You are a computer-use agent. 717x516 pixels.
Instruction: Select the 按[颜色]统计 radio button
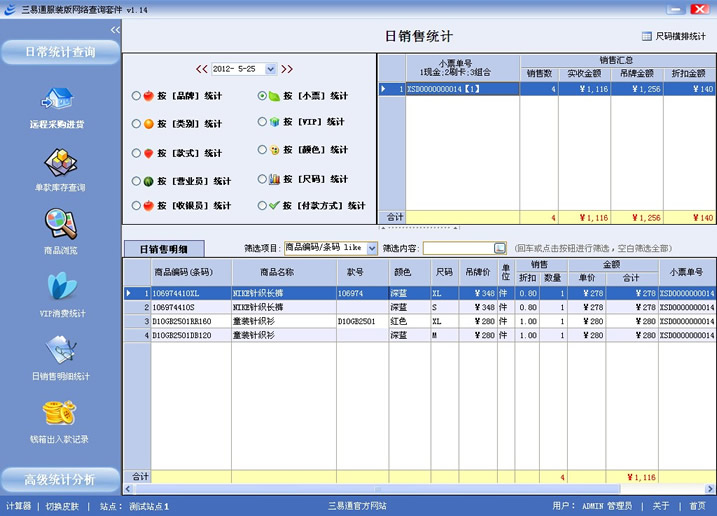pyautogui.click(x=262, y=150)
